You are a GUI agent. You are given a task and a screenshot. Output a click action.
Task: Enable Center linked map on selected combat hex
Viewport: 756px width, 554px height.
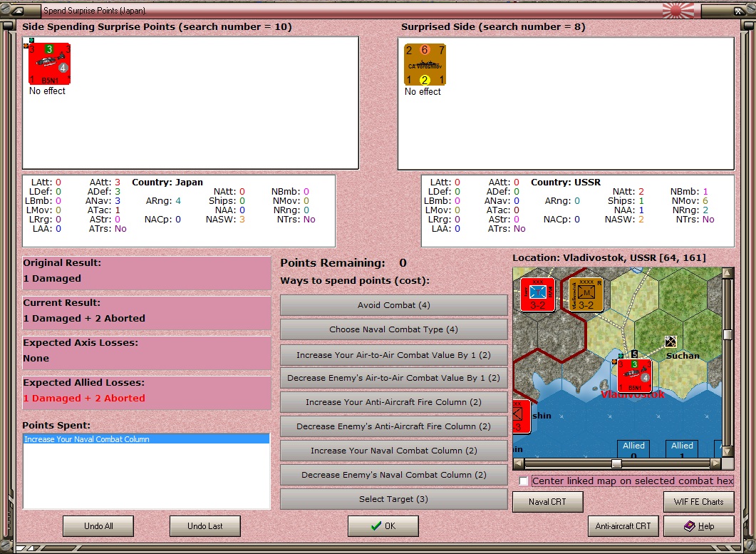524,481
